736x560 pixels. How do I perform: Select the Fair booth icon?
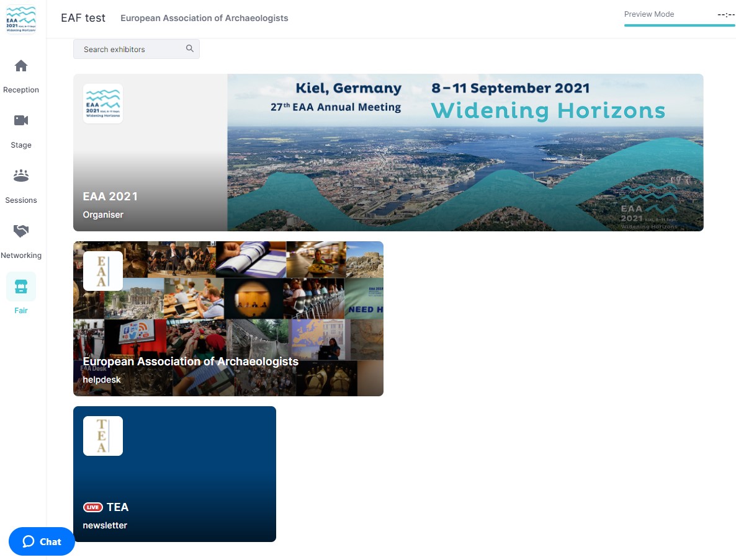pyautogui.click(x=21, y=287)
